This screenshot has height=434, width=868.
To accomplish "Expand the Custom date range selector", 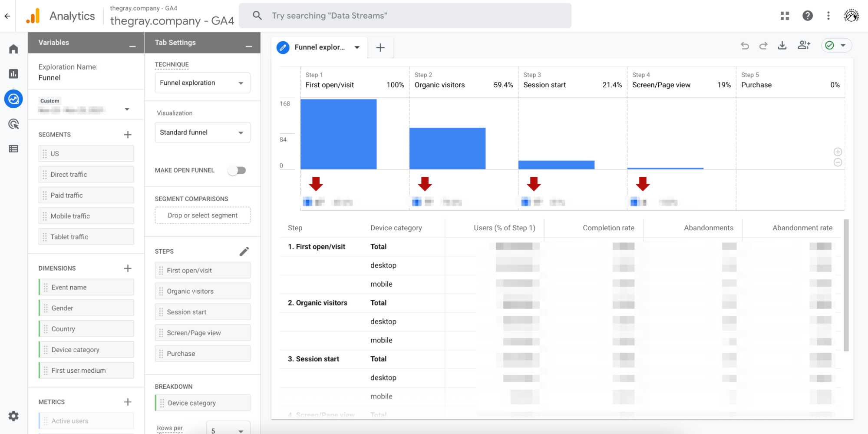I will tap(127, 109).
